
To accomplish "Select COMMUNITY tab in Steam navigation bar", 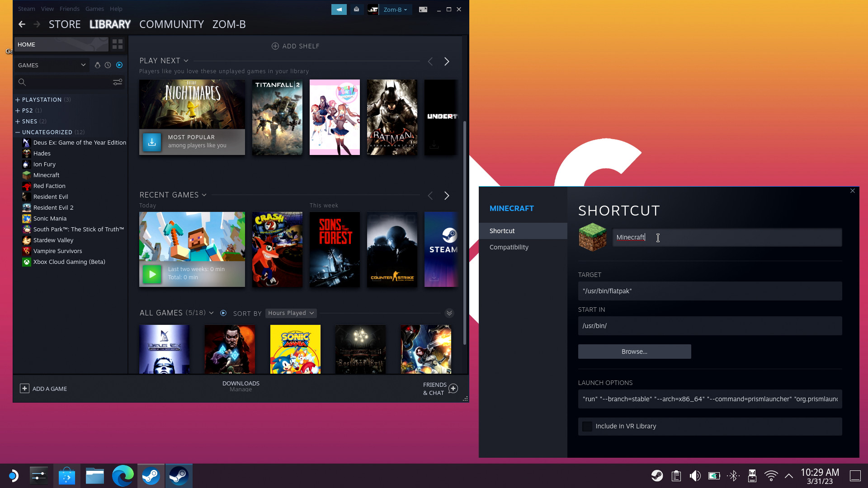I will 171,24.
